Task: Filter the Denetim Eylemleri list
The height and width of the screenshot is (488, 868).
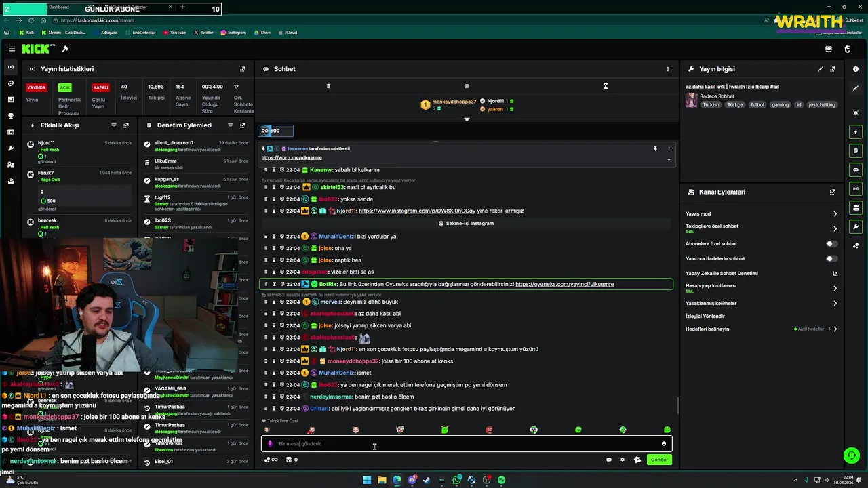Action: coord(231,125)
